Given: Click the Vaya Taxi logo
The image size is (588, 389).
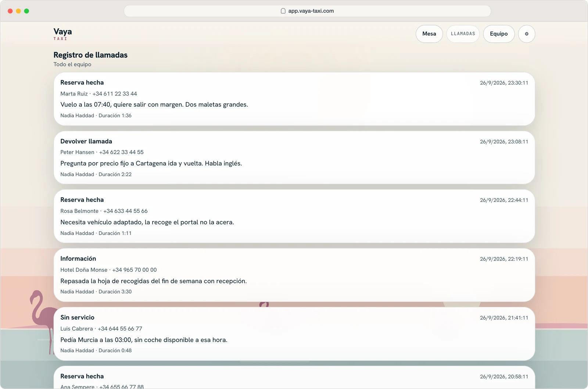Looking at the screenshot, I should [x=62, y=34].
